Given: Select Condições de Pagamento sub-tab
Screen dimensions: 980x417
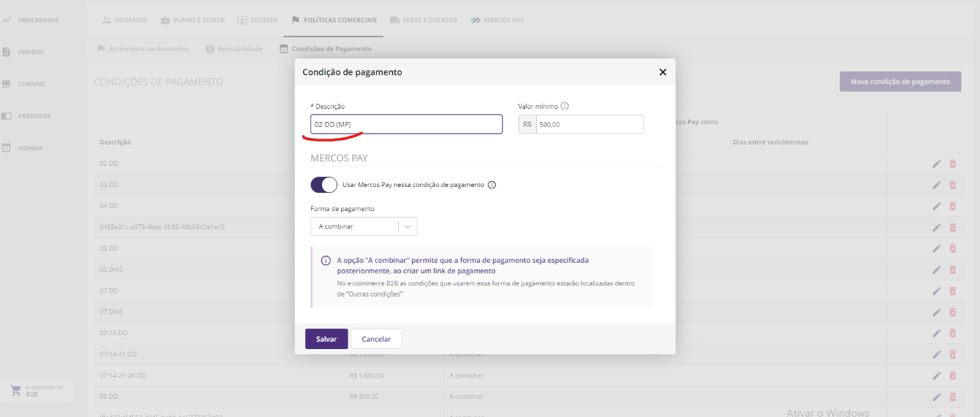Looking at the screenshot, I should (326, 49).
